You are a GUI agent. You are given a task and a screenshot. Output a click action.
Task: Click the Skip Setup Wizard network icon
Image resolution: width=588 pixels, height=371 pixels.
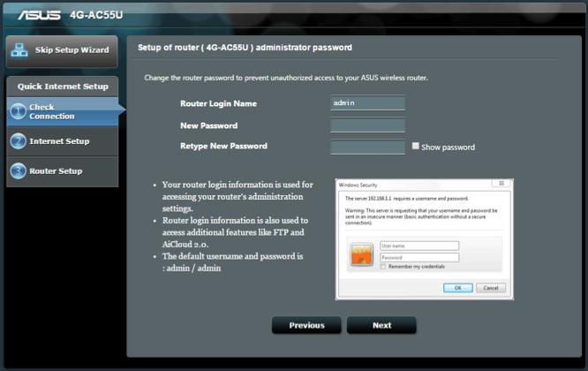19,50
